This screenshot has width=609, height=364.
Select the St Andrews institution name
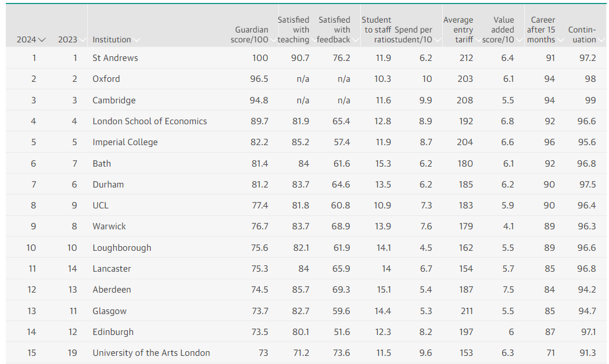(x=115, y=58)
